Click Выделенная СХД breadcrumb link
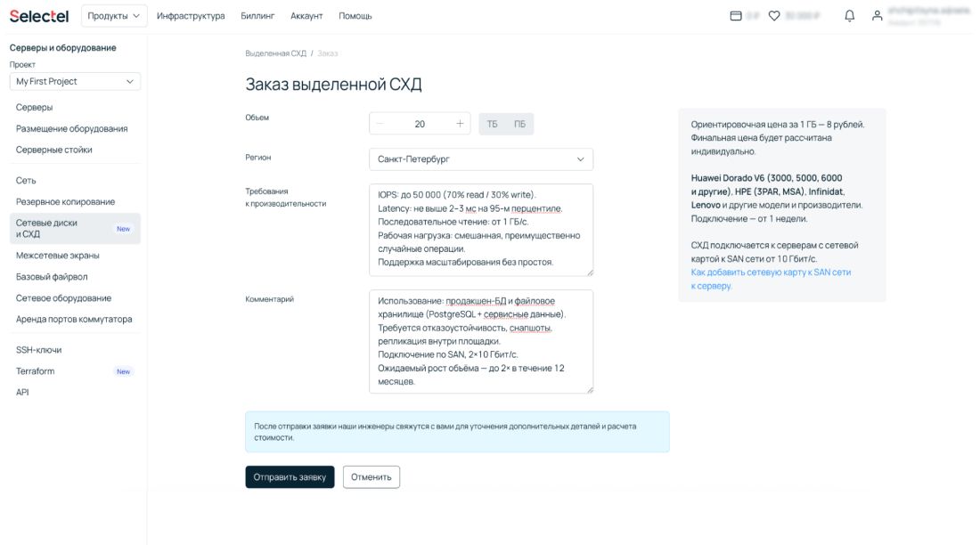This screenshot has height=545, width=980. click(275, 53)
